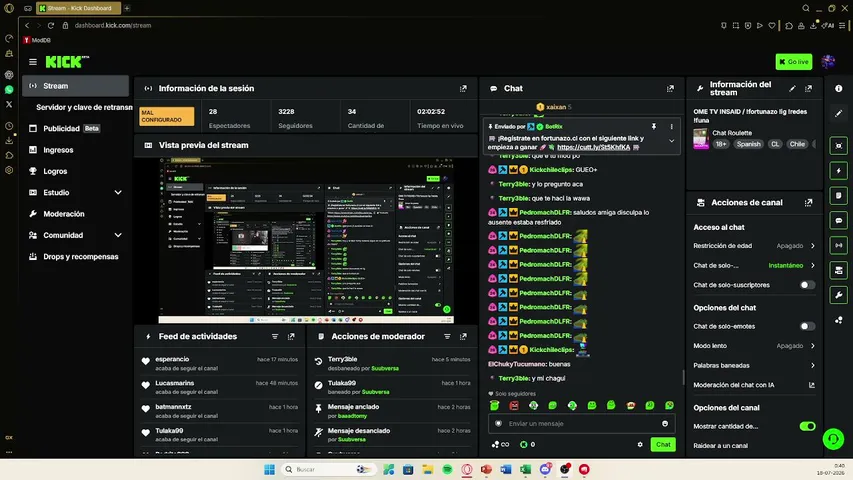The height and width of the screenshot is (480, 853).
Task: Go to Ingresos page
Action: point(76,150)
